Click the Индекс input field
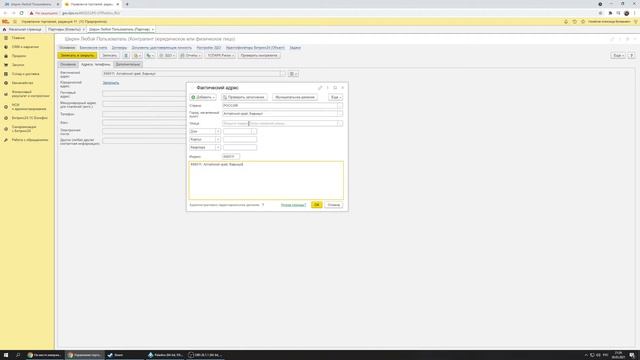The width and height of the screenshot is (640, 360). 231,157
